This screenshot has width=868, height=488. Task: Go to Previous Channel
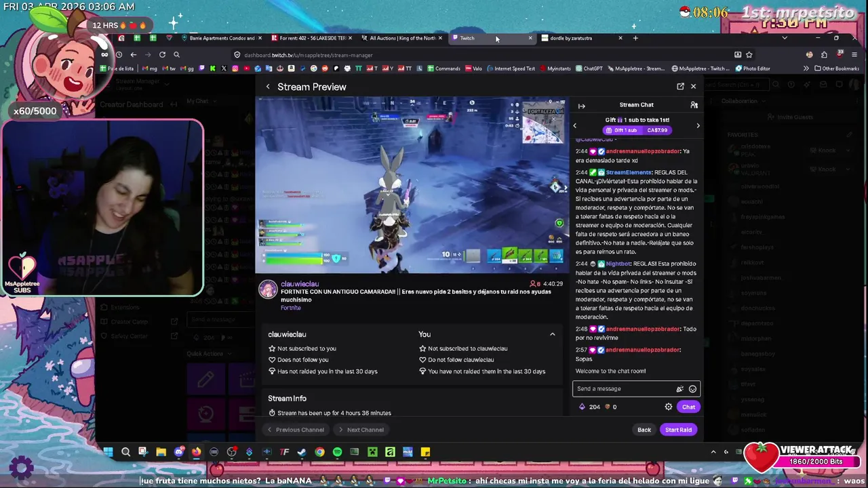[295, 430]
